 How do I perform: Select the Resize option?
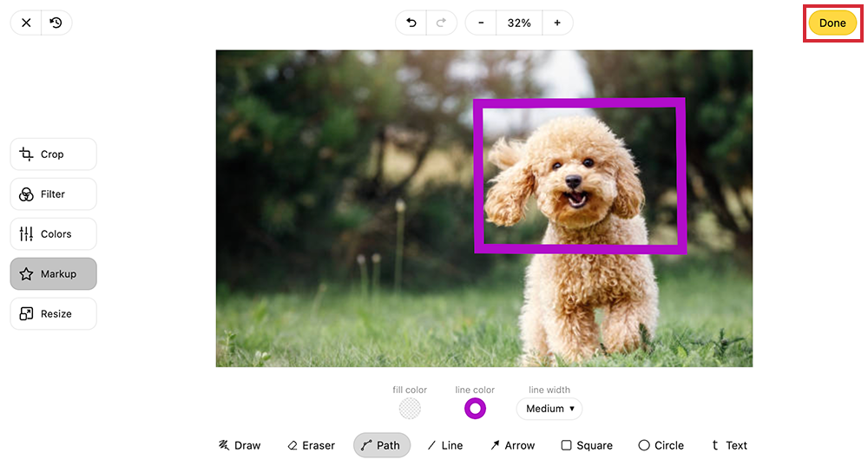point(53,314)
